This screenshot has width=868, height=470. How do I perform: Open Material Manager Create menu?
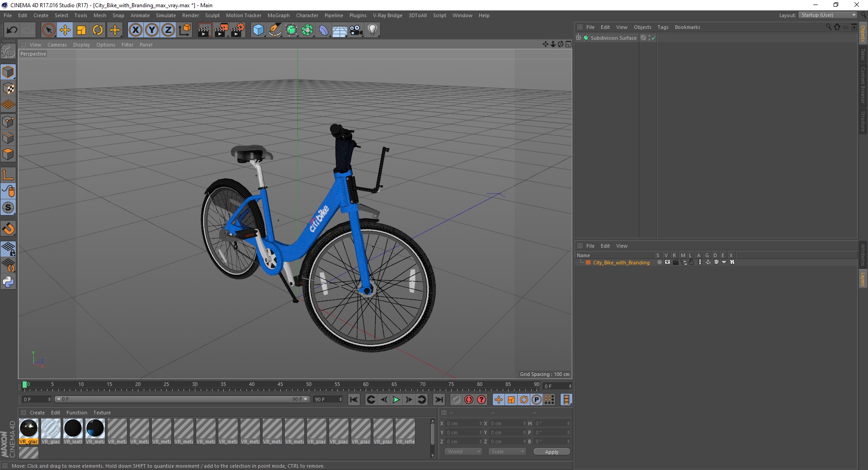[37, 413]
